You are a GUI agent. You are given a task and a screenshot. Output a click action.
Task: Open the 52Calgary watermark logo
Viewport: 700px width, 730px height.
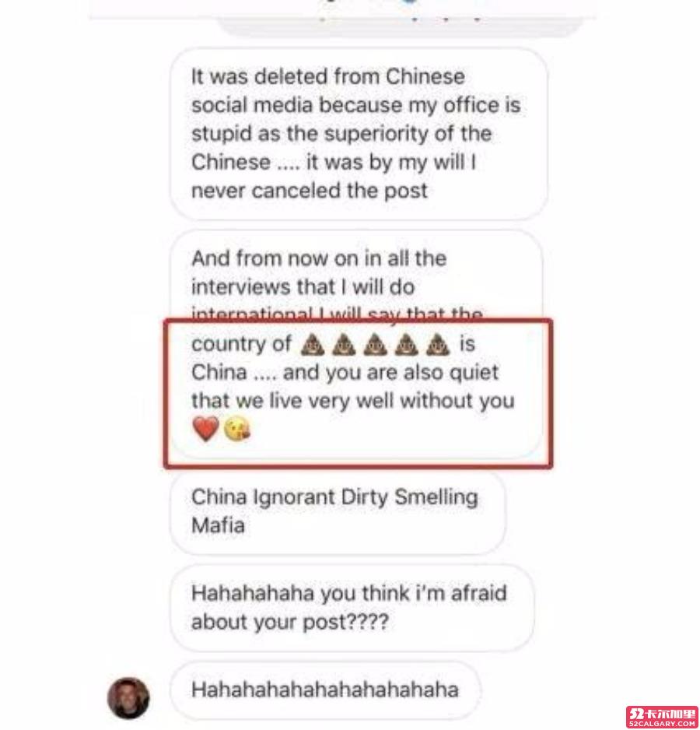point(662,717)
